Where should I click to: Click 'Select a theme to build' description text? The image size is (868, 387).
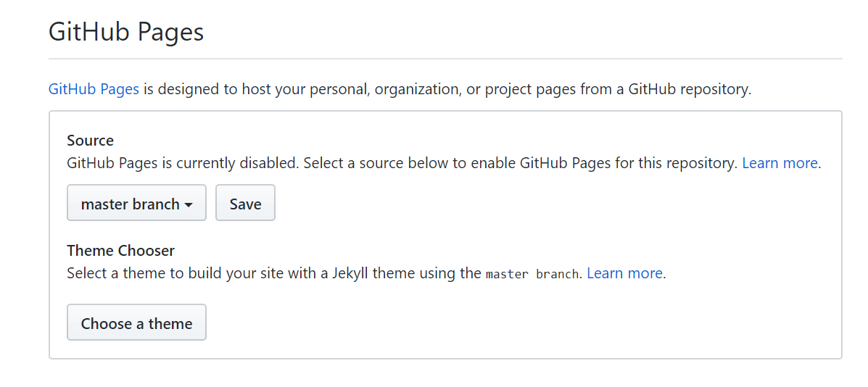(x=145, y=273)
